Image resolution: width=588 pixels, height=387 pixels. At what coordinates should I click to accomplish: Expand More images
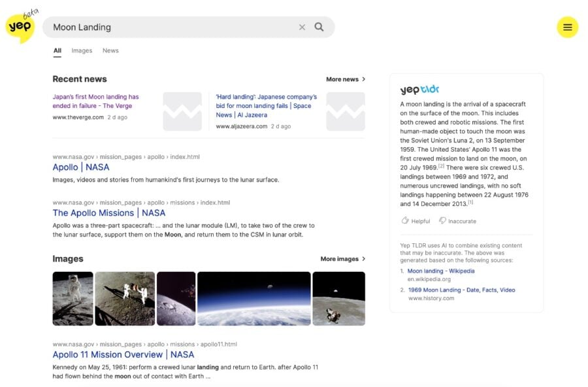click(343, 259)
